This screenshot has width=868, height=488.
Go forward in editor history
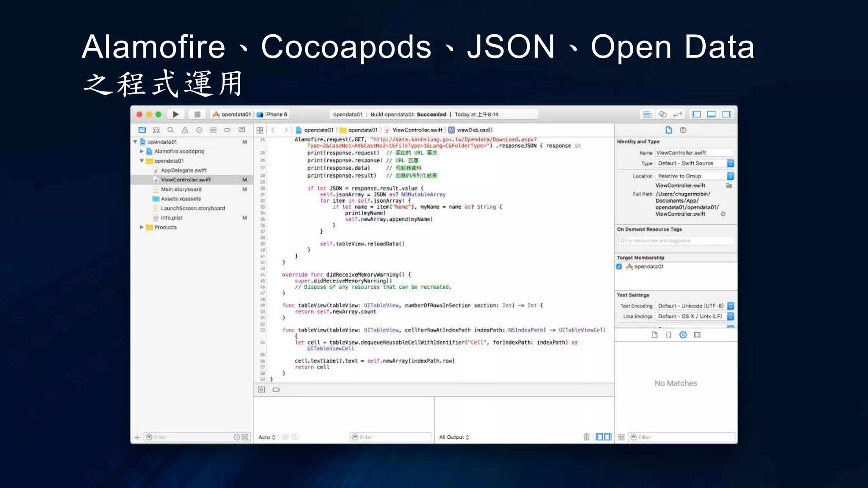click(286, 130)
